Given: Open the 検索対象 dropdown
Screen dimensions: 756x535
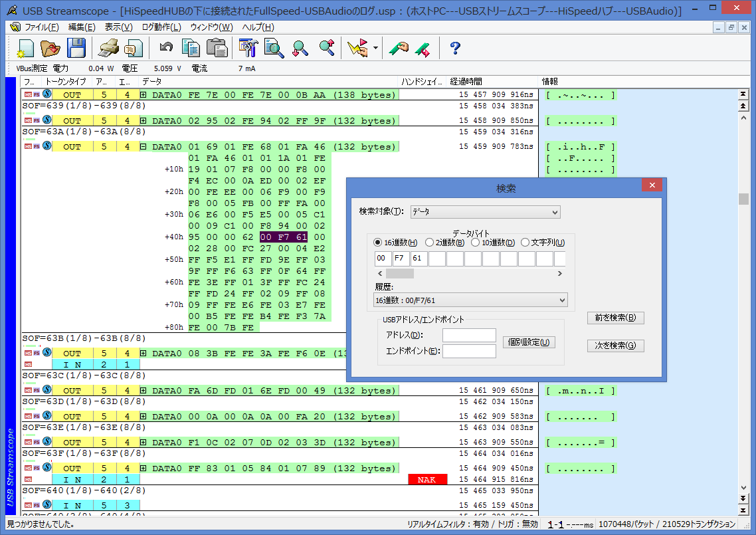Looking at the screenshot, I should (485, 212).
